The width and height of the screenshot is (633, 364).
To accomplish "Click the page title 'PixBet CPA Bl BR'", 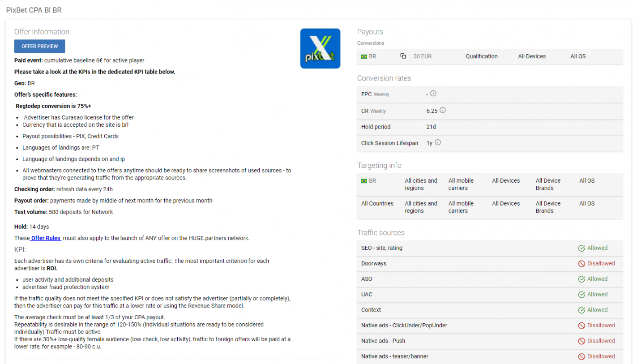I will click(34, 10).
